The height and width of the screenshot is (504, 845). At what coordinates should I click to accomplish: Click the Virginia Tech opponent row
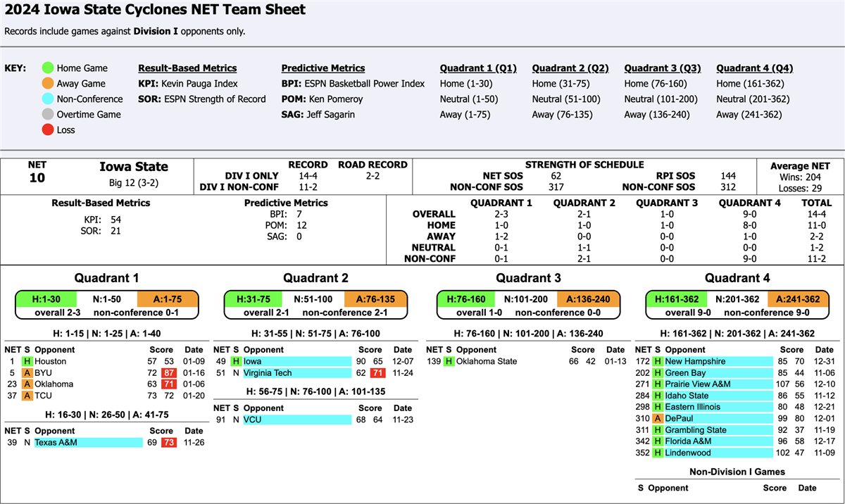tap(296, 373)
